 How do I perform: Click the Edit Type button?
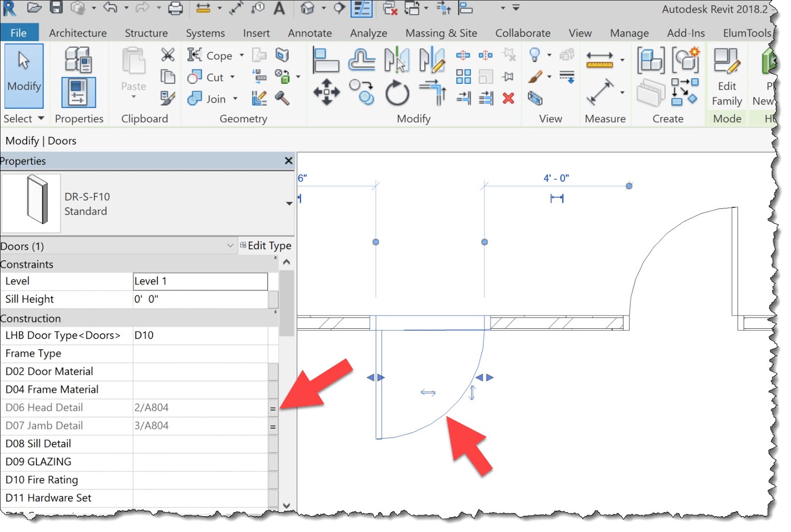(x=266, y=245)
